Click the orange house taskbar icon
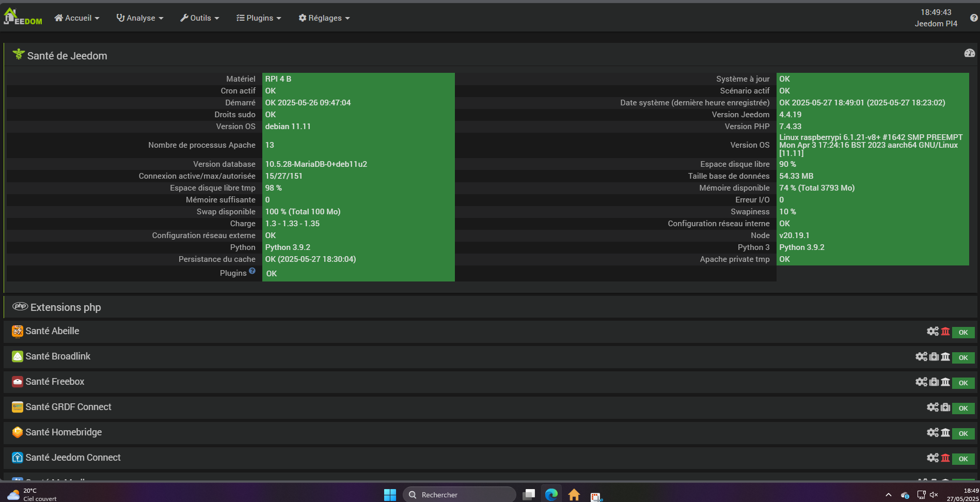The width and height of the screenshot is (980, 502). pos(574,495)
